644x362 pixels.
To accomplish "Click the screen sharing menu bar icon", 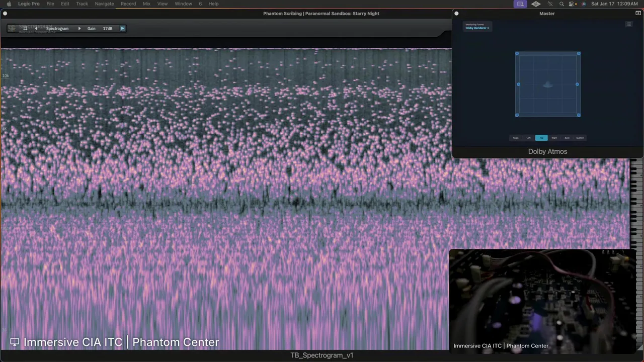I will coord(520,4).
